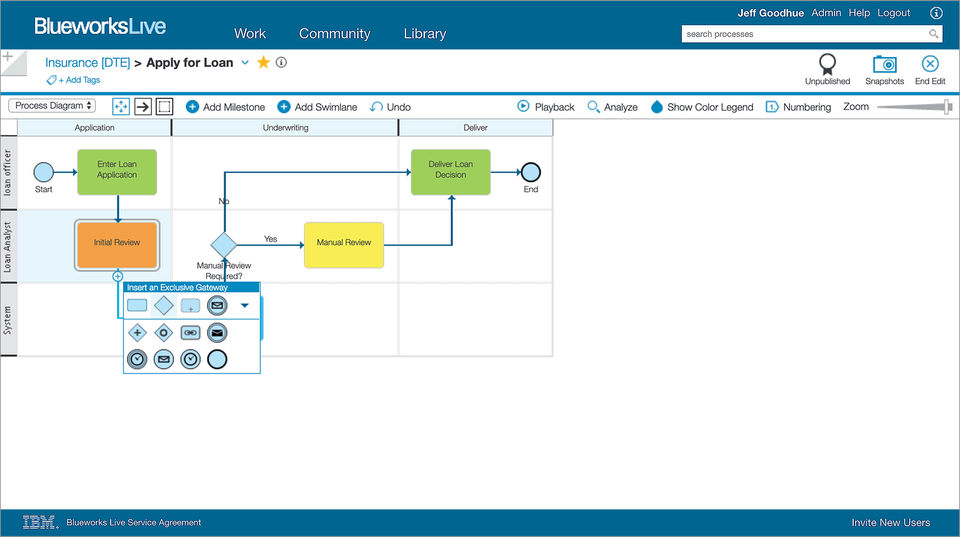
Task: Click Logout
Action: [x=893, y=13]
